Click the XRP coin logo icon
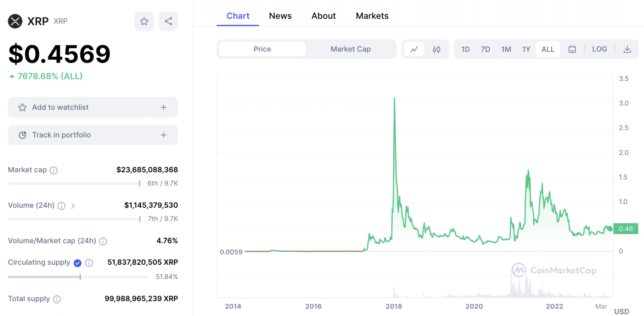 tap(15, 21)
